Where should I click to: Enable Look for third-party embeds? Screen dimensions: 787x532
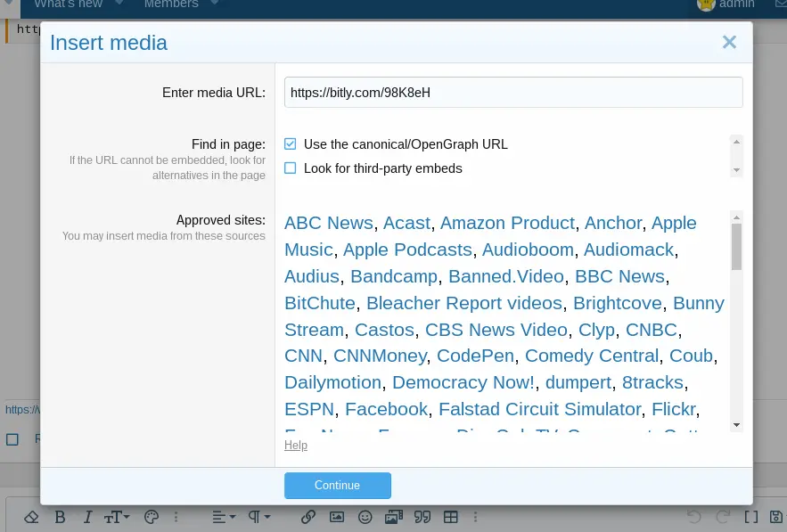[x=290, y=168]
